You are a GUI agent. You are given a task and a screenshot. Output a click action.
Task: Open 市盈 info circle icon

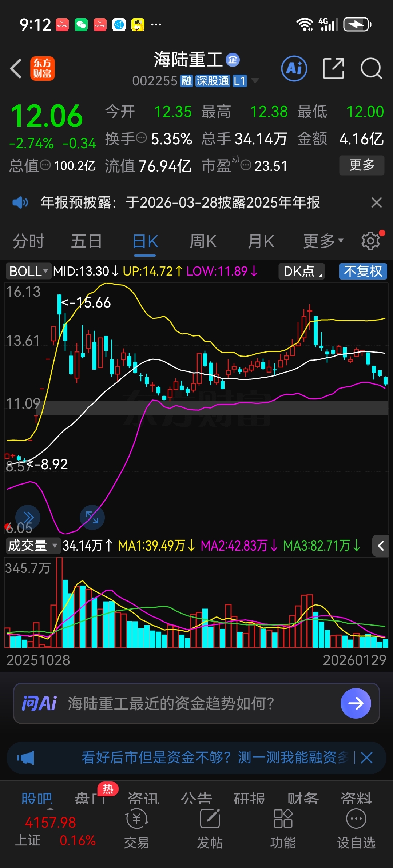click(246, 165)
